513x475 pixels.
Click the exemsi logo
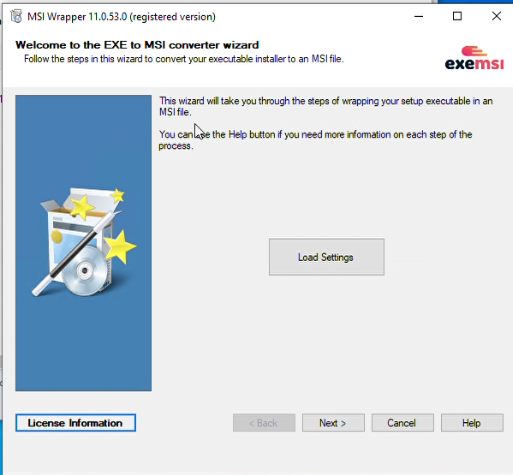click(x=474, y=58)
